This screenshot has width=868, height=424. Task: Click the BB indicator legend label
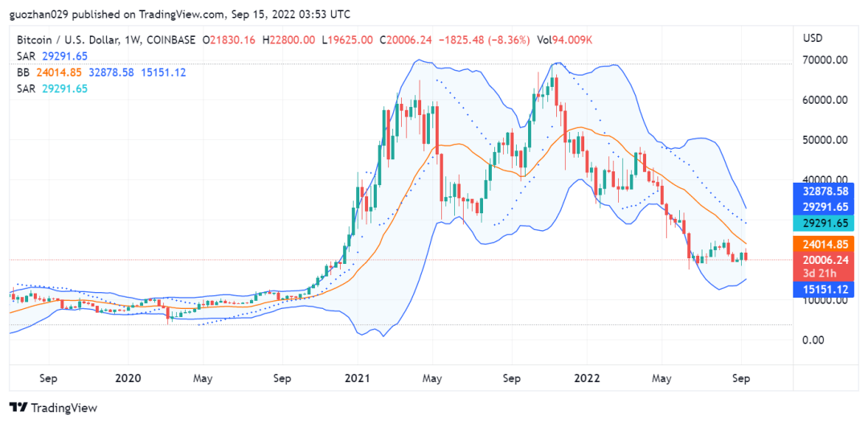23,72
